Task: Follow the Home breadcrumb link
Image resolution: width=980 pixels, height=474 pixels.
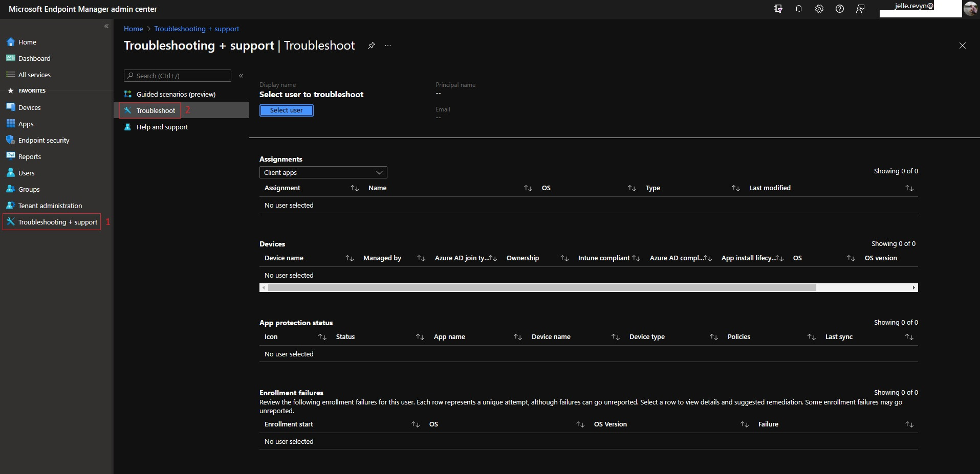Action: tap(133, 29)
